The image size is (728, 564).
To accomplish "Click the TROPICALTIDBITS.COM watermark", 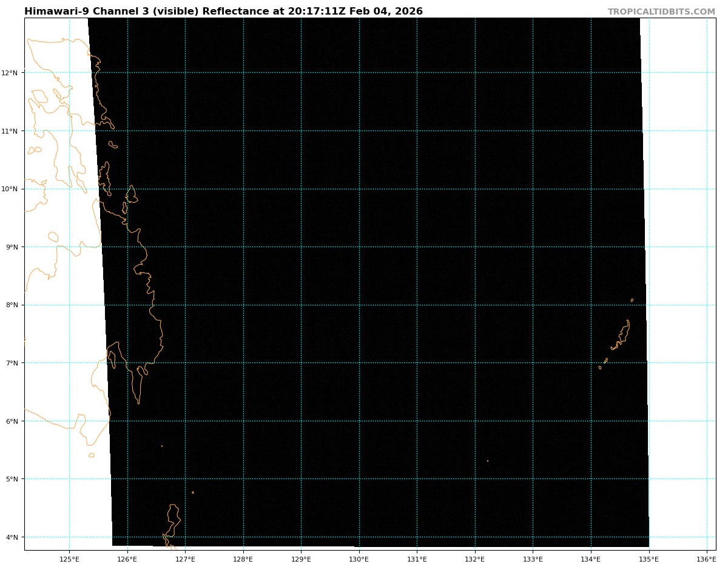I will (x=661, y=12).
